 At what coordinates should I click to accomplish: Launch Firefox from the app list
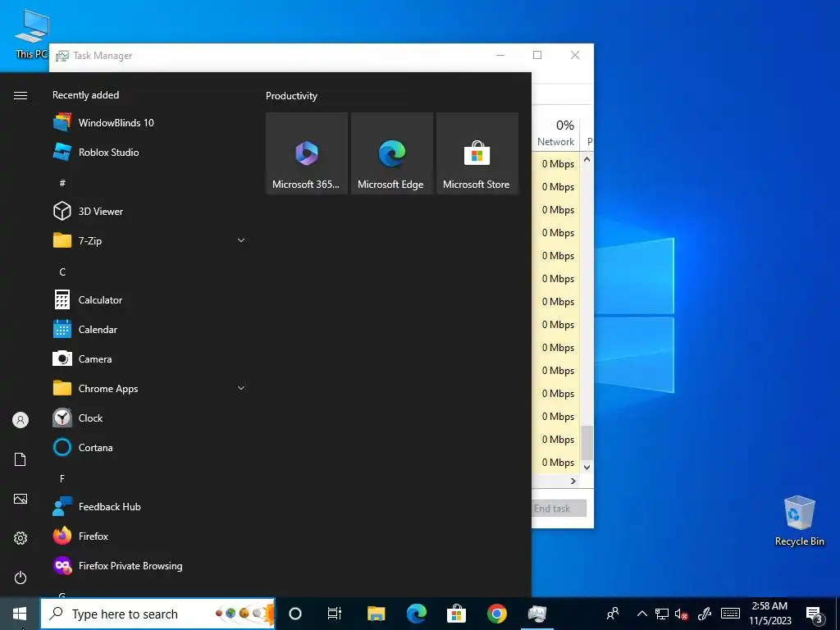pyautogui.click(x=150, y=536)
